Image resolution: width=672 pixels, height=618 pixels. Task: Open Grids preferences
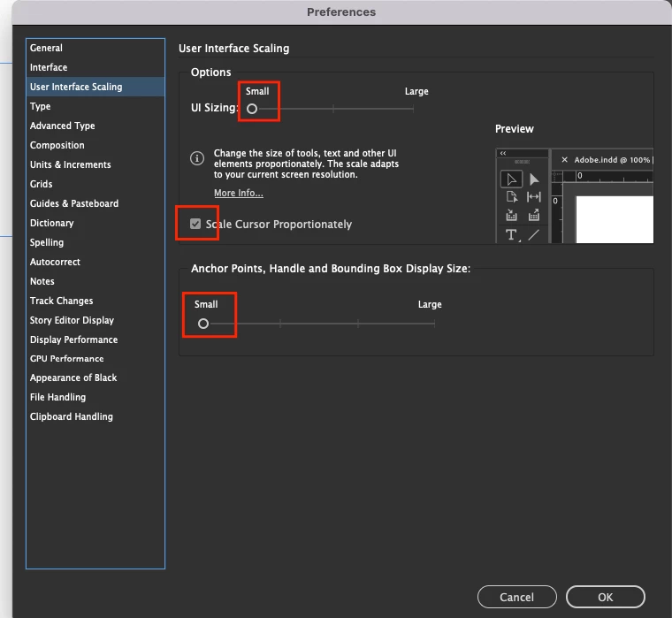point(95,184)
